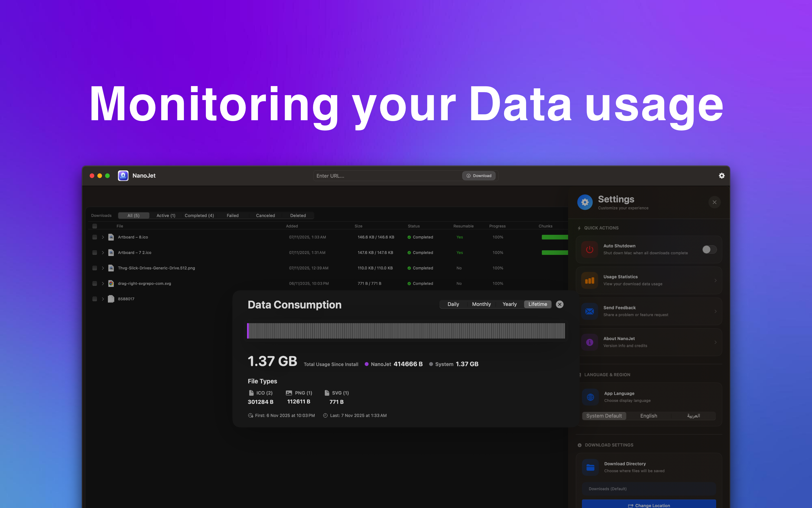This screenshot has width=812, height=508.
Task: Click the green chunks bar for Artboard – 7 2.ico
Action: [555, 253]
